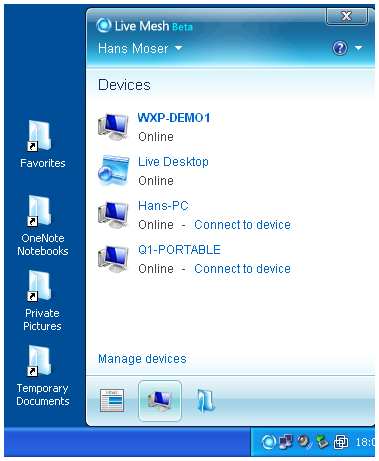Open the Q1-PORTABLE device link
The image size is (379, 461).
(x=179, y=250)
